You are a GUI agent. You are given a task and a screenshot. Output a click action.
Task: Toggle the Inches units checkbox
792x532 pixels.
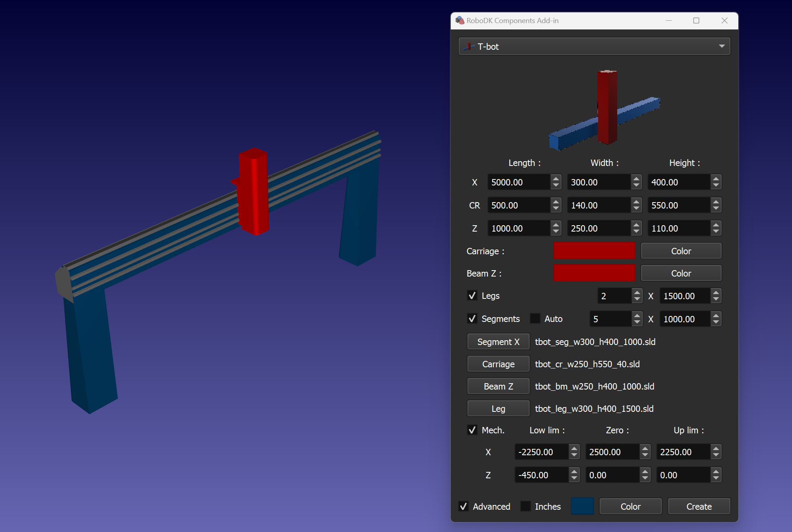click(x=526, y=507)
